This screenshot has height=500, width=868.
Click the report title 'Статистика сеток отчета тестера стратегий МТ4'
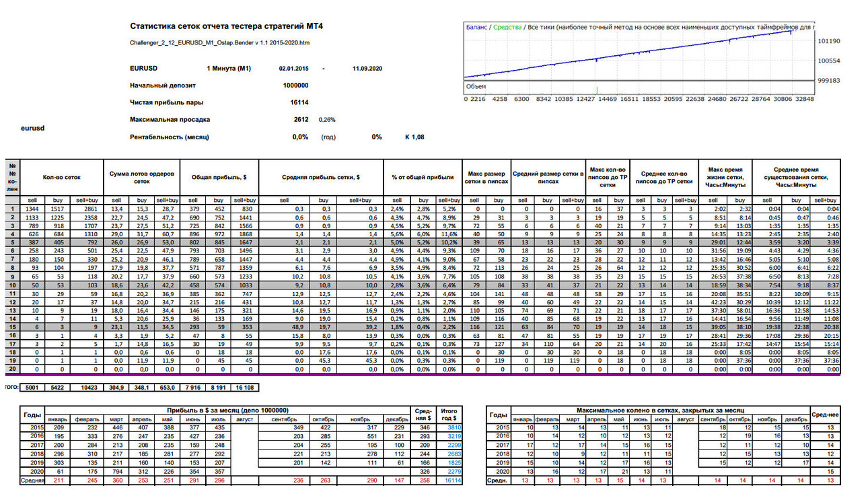coord(226,26)
